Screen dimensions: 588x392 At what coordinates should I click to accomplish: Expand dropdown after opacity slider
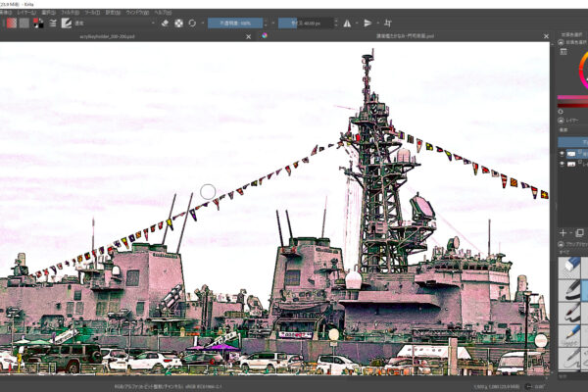273,24
